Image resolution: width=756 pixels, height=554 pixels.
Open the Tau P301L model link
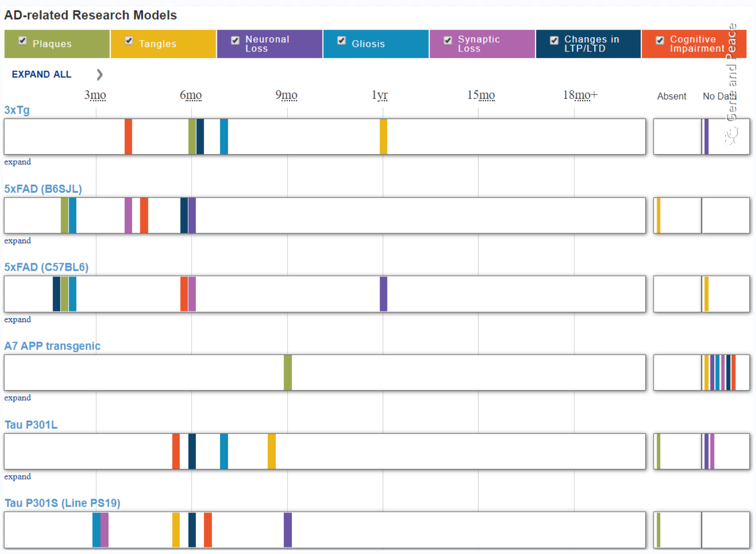pos(31,425)
